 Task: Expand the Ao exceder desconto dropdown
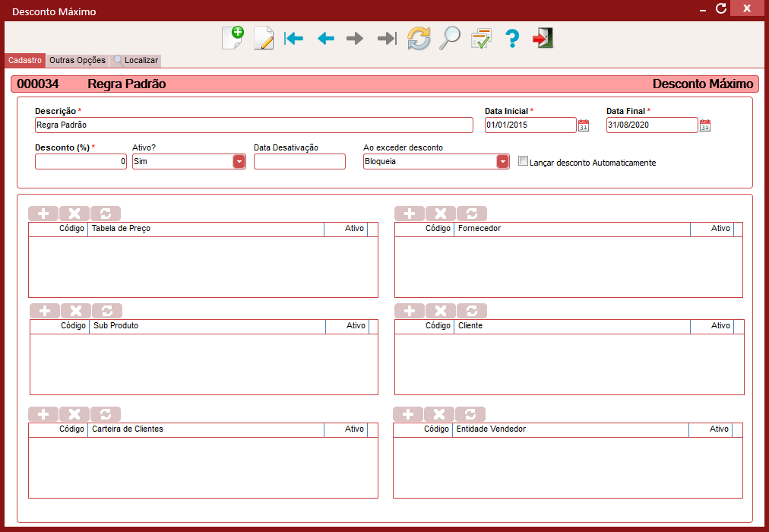click(503, 162)
